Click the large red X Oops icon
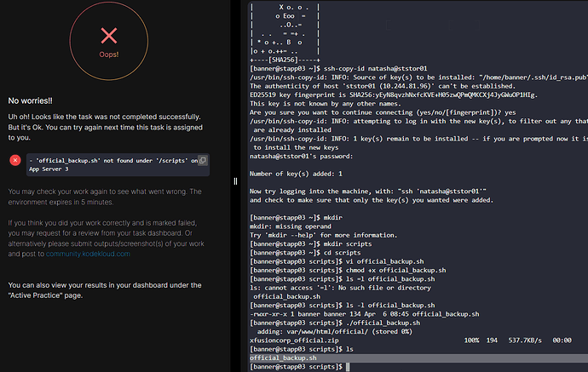Screen dimensions: 588x372 pyautogui.click(x=109, y=35)
